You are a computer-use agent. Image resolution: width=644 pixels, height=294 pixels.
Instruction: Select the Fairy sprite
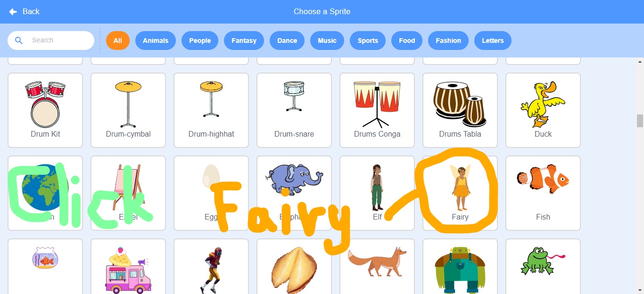(x=460, y=193)
